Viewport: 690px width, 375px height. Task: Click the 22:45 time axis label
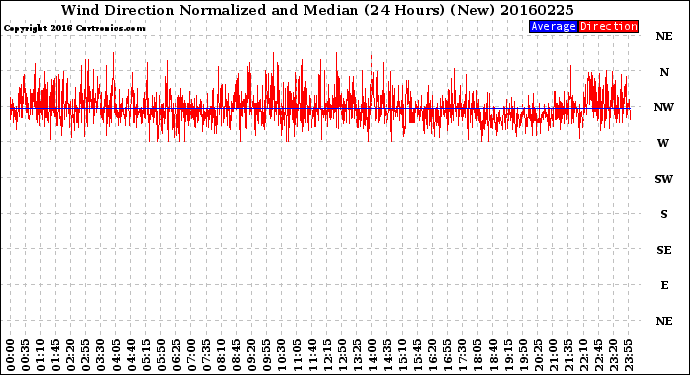click(598, 355)
